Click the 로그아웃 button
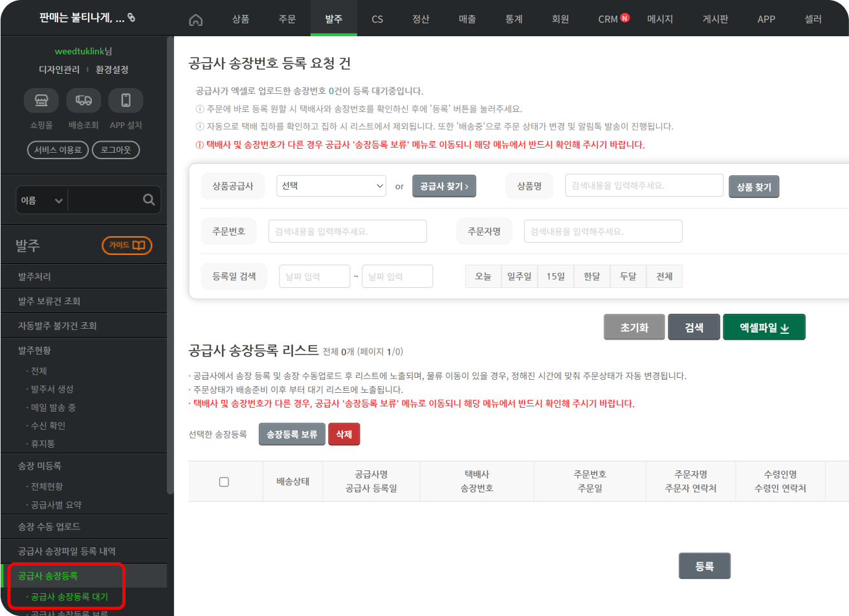The width and height of the screenshot is (849, 616). 116,150
